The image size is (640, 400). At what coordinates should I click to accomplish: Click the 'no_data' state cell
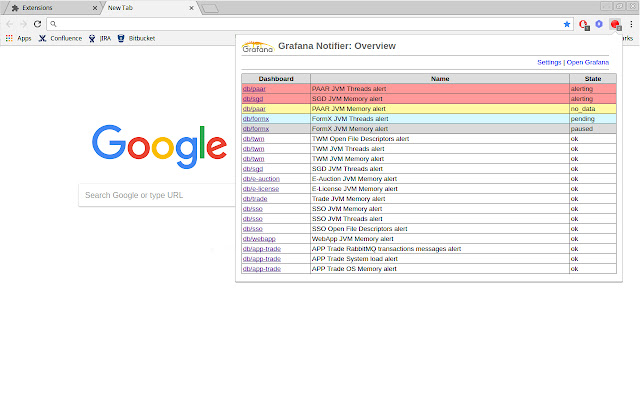coord(593,109)
